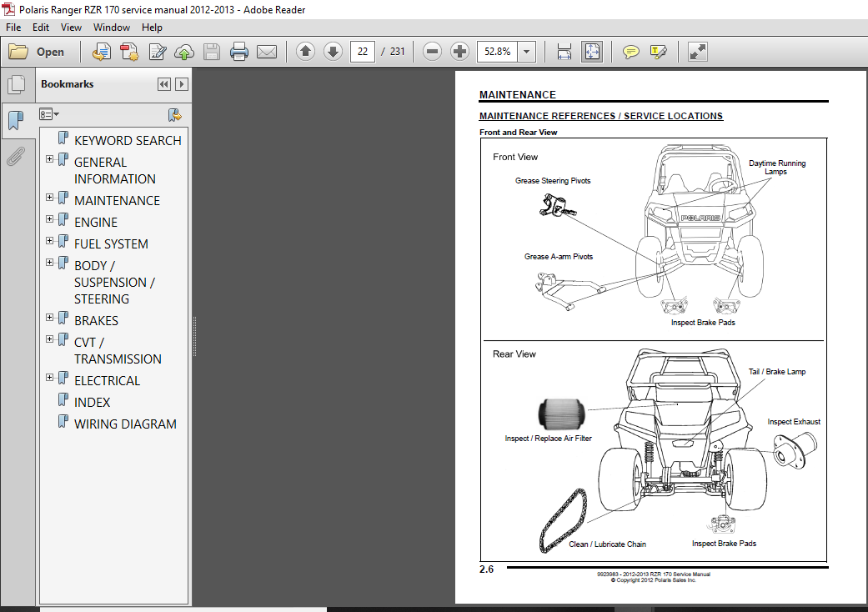Image resolution: width=868 pixels, height=612 pixels.
Task: Select the KEYWORD SEARCH bookmark
Action: coord(128,141)
